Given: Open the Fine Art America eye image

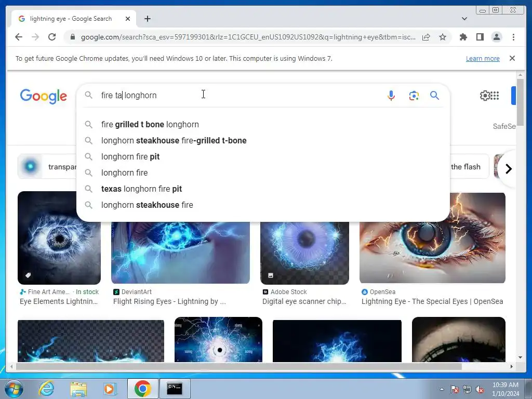Looking at the screenshot, I should point(59,238).
